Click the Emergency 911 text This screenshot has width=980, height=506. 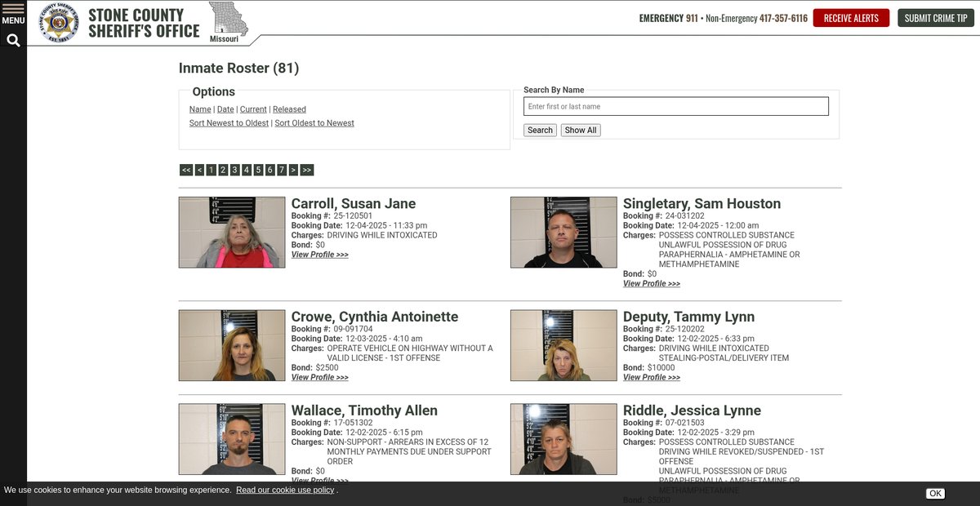pos(668,18)
